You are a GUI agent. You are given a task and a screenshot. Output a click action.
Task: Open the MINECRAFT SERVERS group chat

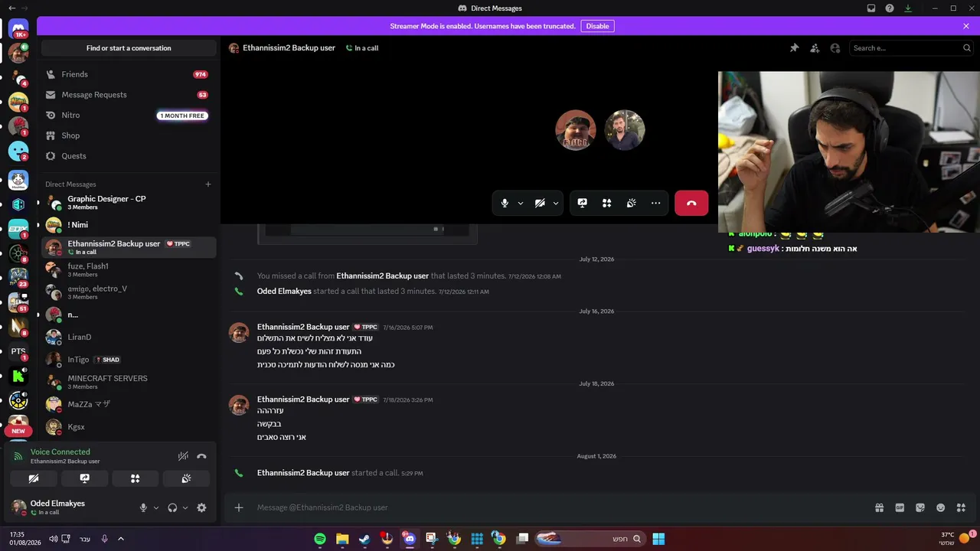point(129,382)
